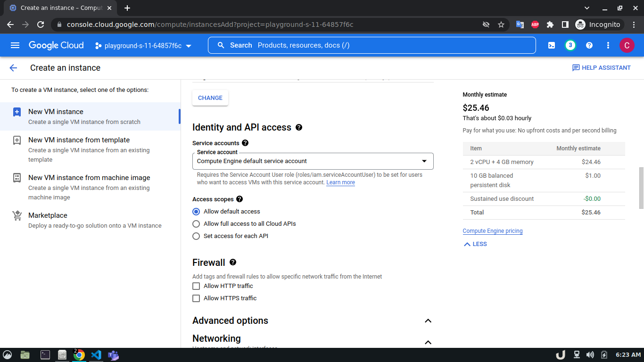Open the Service account dropdown
Image resolution: width=644 pixels, height=362 pixels.
tap(313, 161)
